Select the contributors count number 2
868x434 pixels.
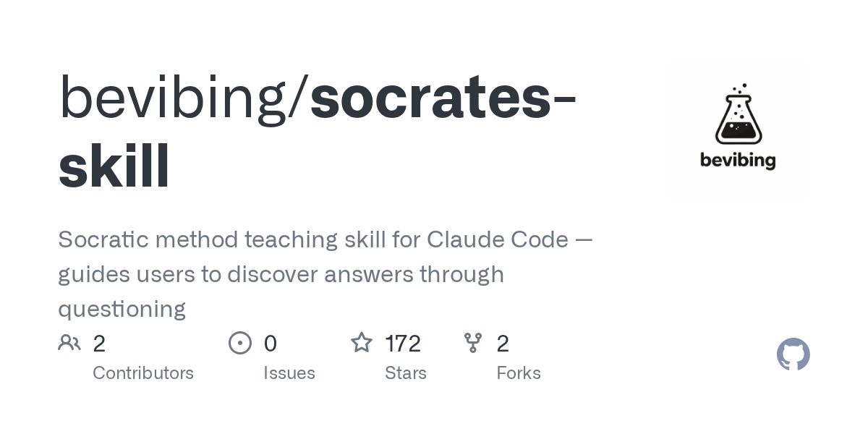click(x=99, y=344)
